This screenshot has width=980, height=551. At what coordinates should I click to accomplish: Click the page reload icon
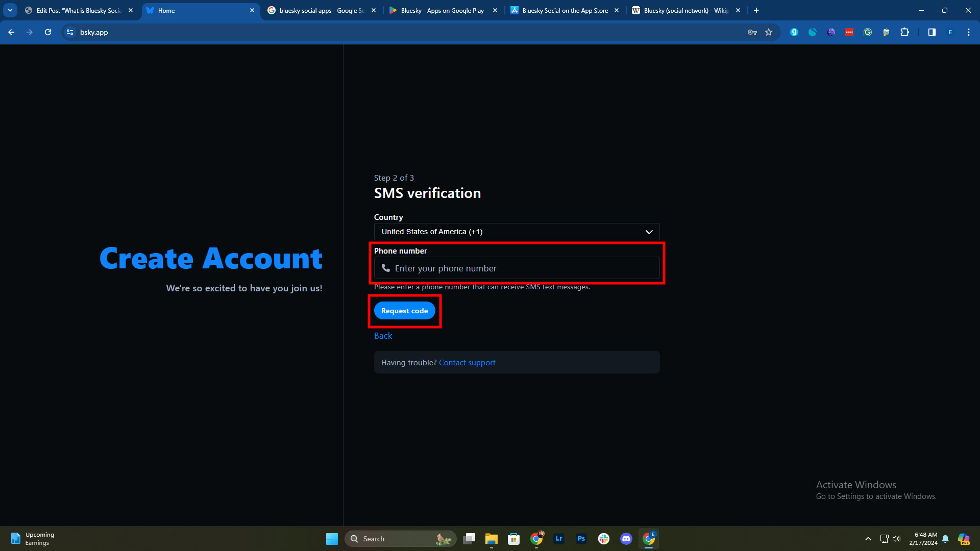point(48,32)
